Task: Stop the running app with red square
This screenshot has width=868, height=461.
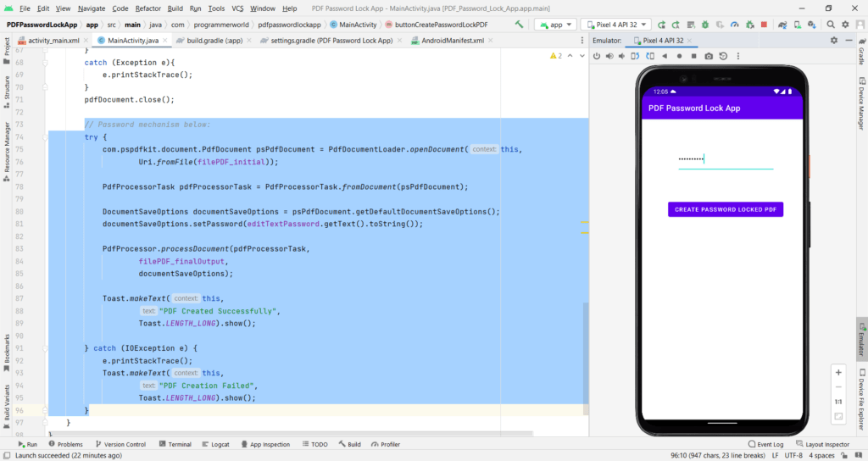Action: click(x=764, y=25)
